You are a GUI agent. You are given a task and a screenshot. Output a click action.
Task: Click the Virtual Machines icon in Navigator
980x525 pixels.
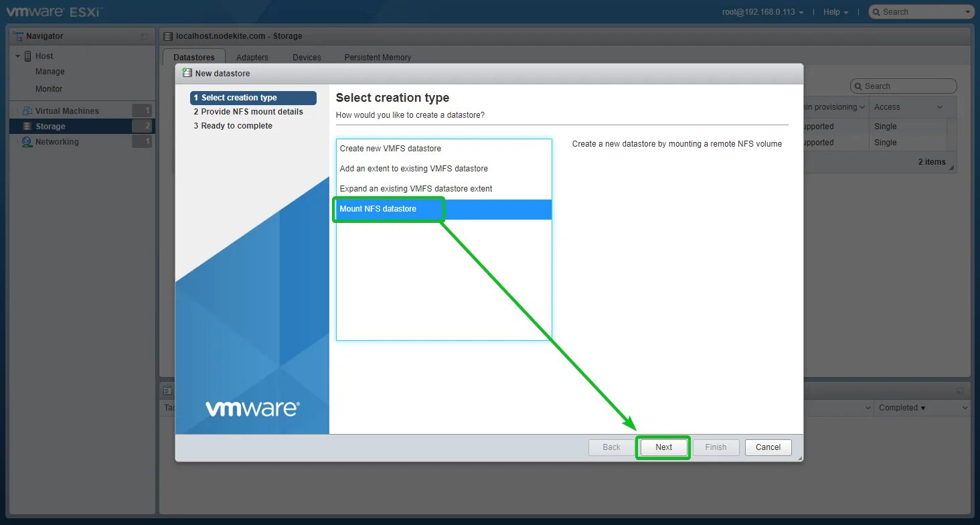pyautogui.click(x=27, y=111)
